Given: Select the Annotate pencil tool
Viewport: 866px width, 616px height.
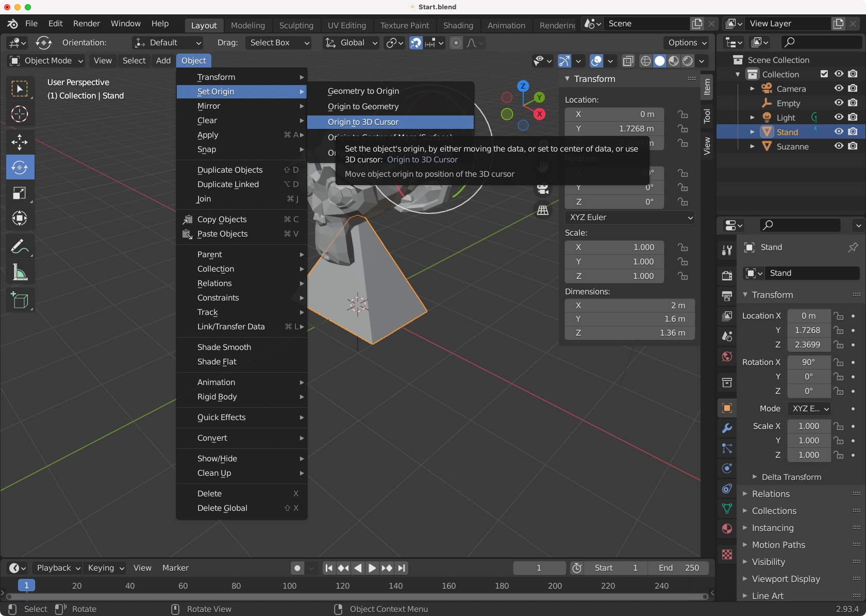Looking at the screenshot, I should pos(20,247).
